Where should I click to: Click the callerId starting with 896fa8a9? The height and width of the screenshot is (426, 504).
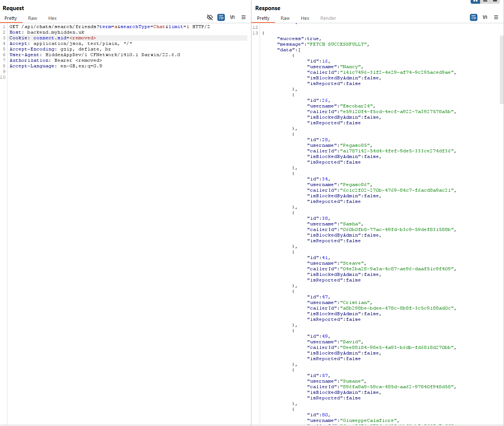click(x=381, y=387)
